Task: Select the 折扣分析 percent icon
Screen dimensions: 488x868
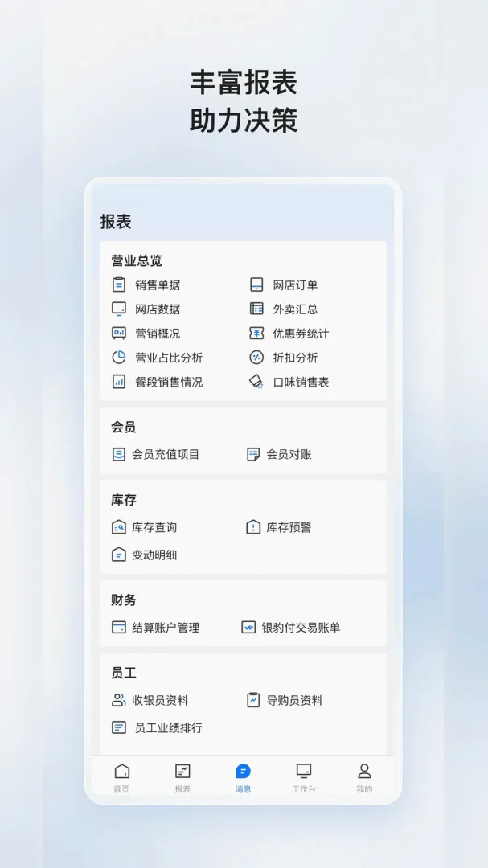Action: pos(256,357)
